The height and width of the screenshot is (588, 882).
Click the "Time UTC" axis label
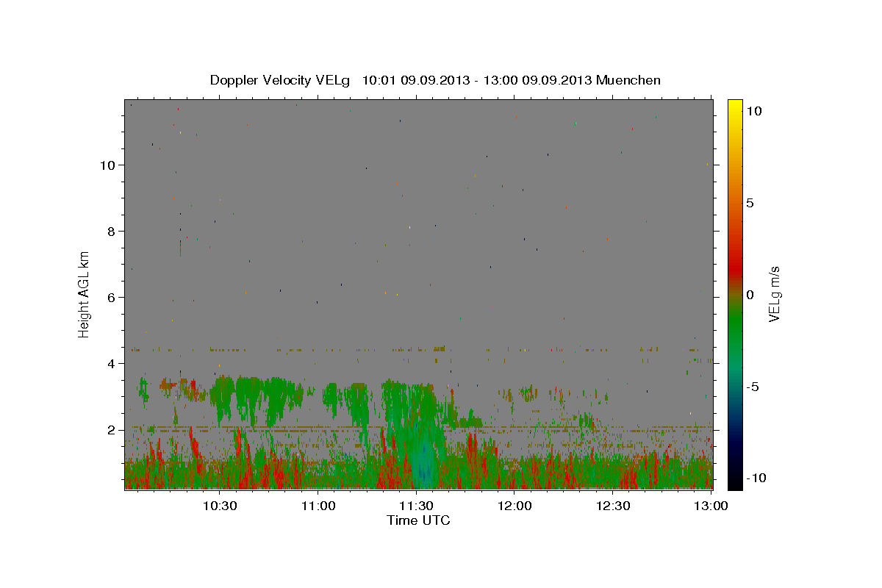click(x=418, y=520)
